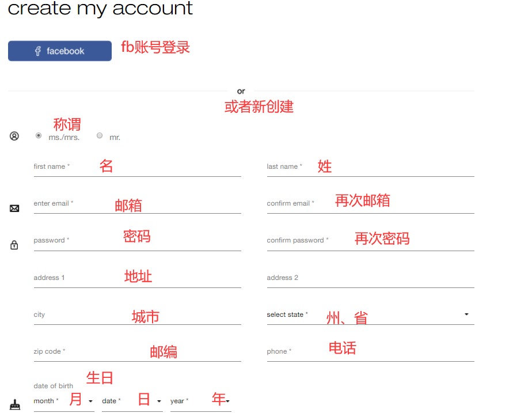
Task: Click the padlock password icon
Action: click(x=14, y=245)
